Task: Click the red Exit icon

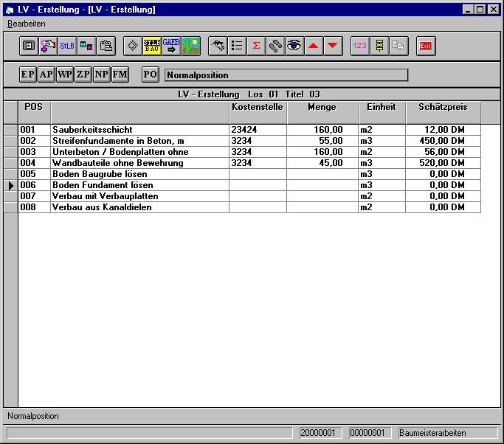Action: tap(426, 46)
